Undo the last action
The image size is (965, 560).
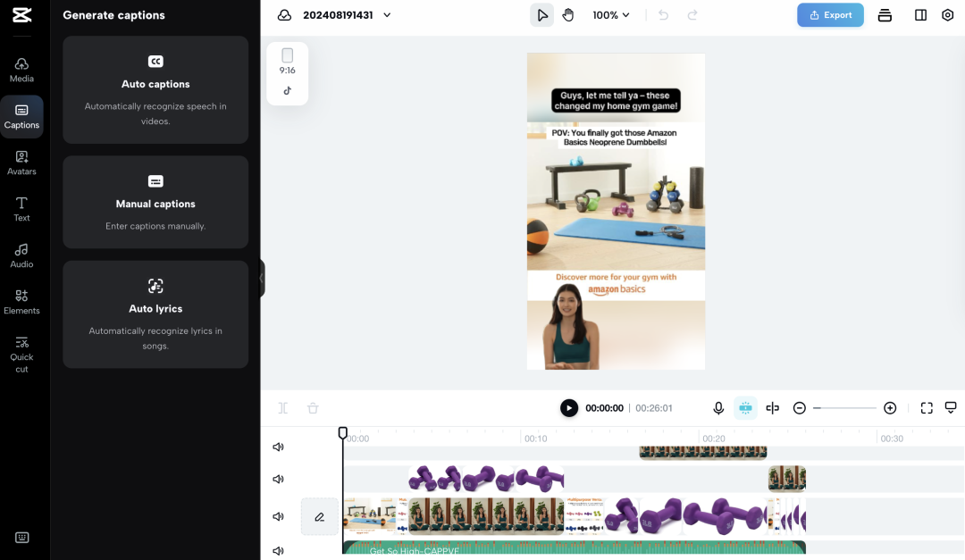663,15
